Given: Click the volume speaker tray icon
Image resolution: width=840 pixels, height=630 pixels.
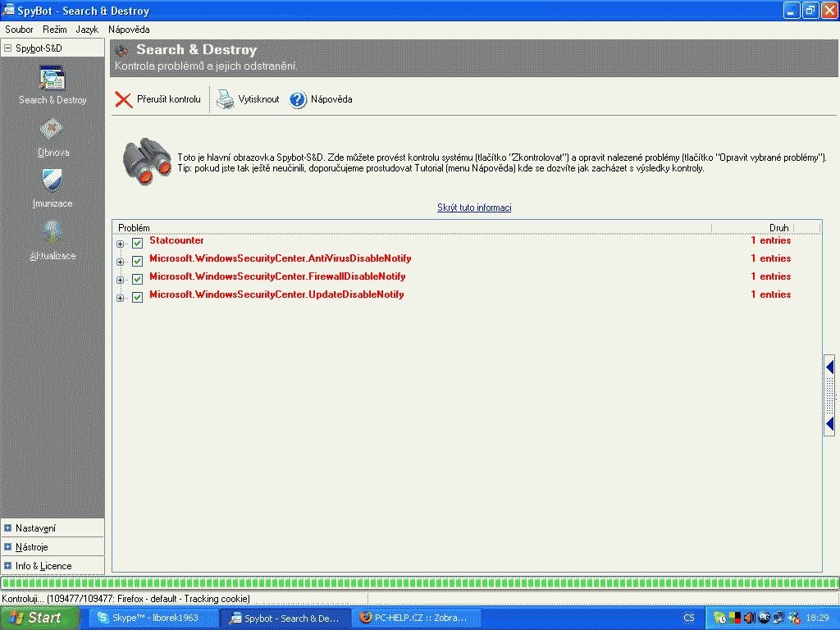Looking at the screenshot, I should pos(749,618).
